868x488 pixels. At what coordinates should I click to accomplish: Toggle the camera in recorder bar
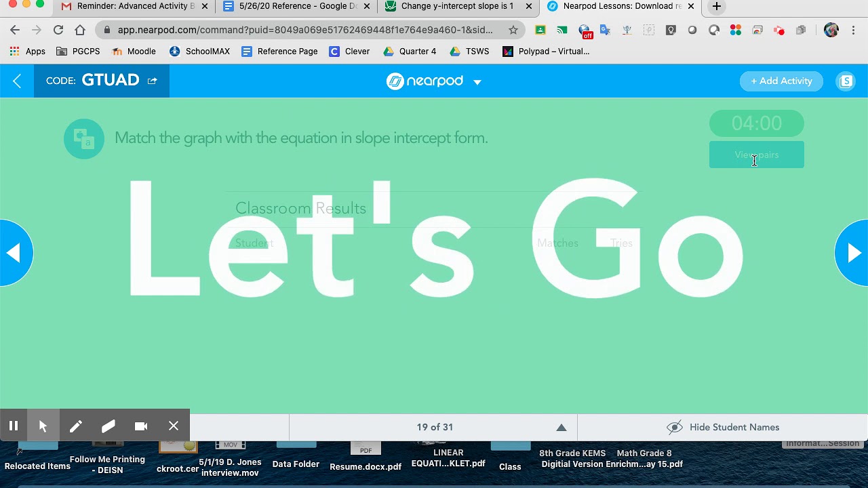pyautogui.click(x=141, y=426)
